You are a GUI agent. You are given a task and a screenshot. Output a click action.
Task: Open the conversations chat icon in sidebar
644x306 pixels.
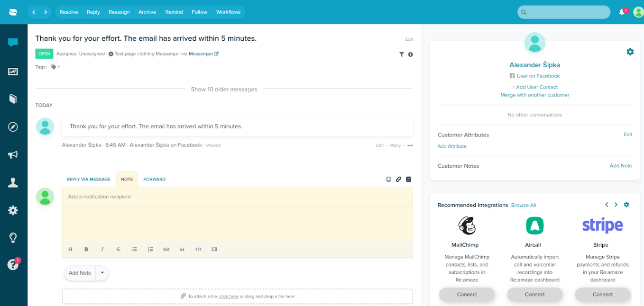point(13,43)
